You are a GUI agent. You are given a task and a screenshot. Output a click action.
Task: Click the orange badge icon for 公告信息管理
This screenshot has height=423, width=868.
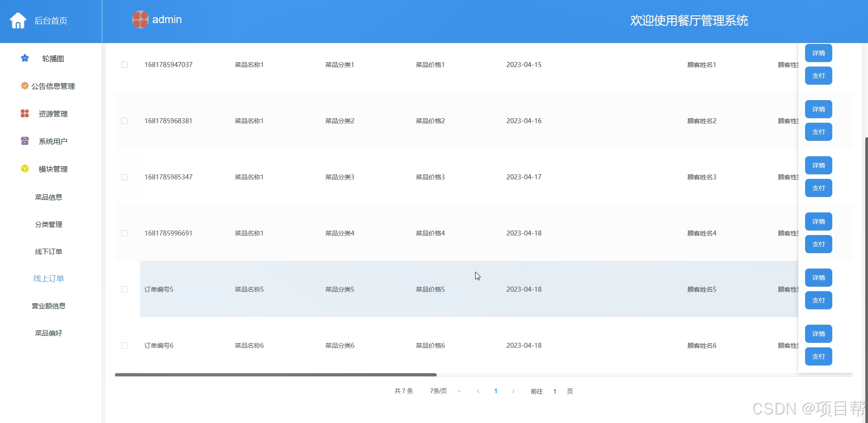click(x=25, y=86)
